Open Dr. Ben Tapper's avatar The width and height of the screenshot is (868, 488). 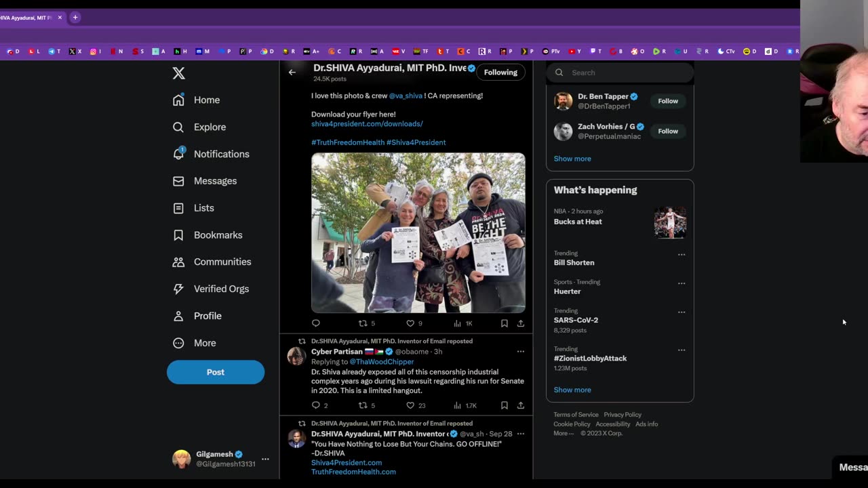pyautogui.click(x=563, y=101)
